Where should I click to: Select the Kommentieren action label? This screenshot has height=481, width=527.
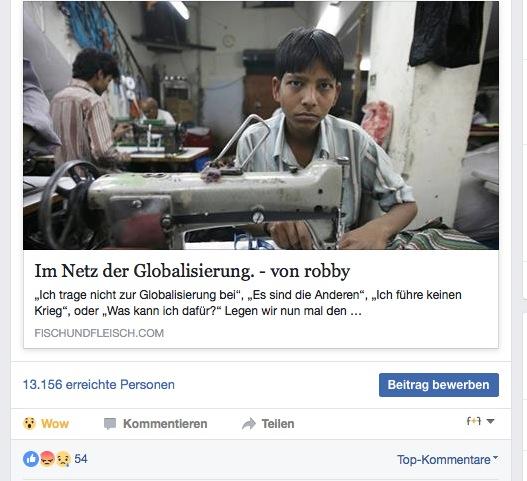coord(165,424)
